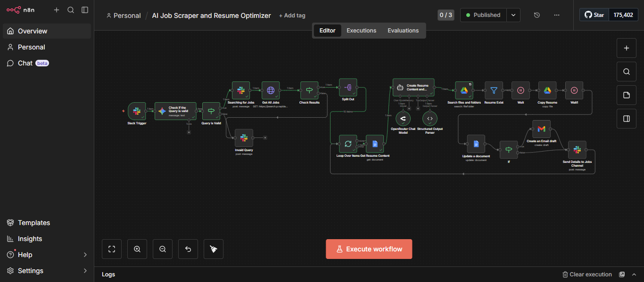Image resolution: width=644 pixels, height=282 pixels.
Task: Open Insights from the sidebar
Action: click(47, 239)
